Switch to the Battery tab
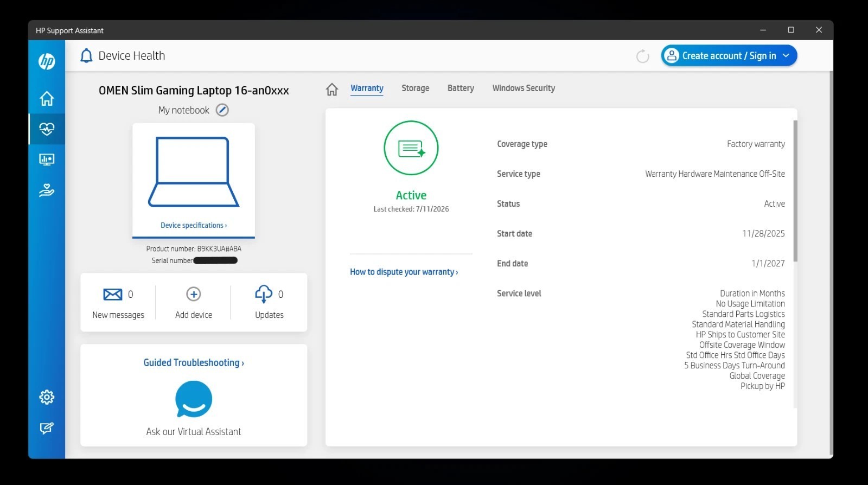 pyautogui.click(x=461, y=88)
